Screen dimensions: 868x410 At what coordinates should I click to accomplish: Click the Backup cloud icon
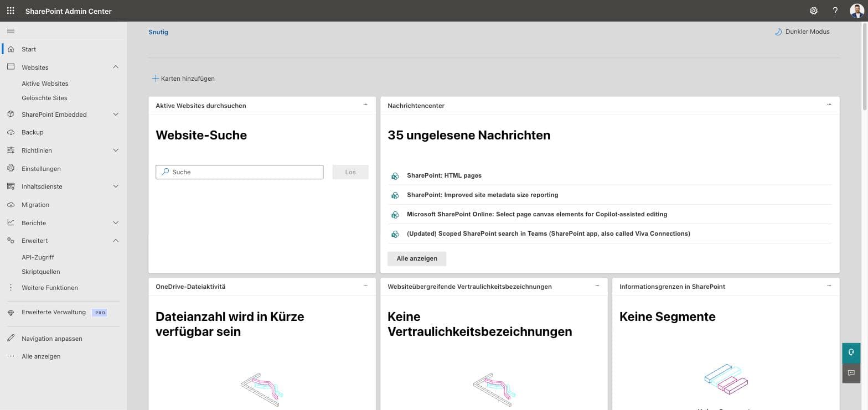pyautogui.click(x=11, y=132)
